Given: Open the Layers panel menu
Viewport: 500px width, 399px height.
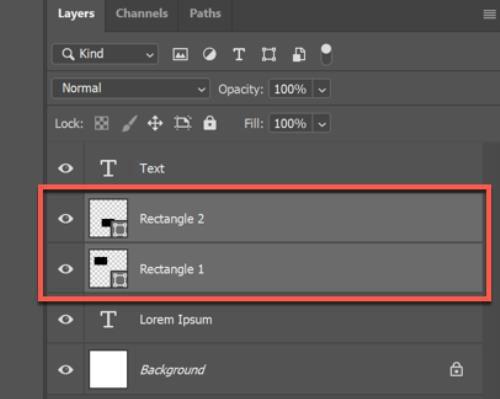Looking at the screenshot, I should point(489,14).
